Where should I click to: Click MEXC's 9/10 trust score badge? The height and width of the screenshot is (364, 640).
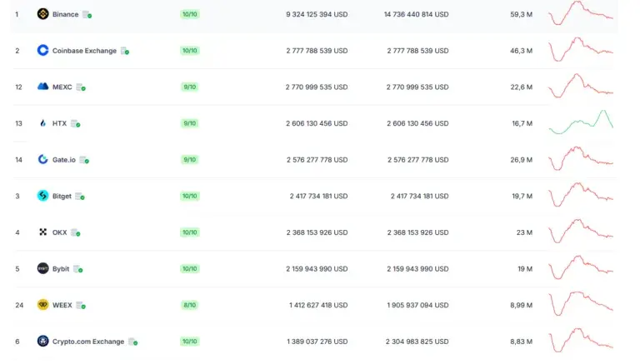pos(190,87)
